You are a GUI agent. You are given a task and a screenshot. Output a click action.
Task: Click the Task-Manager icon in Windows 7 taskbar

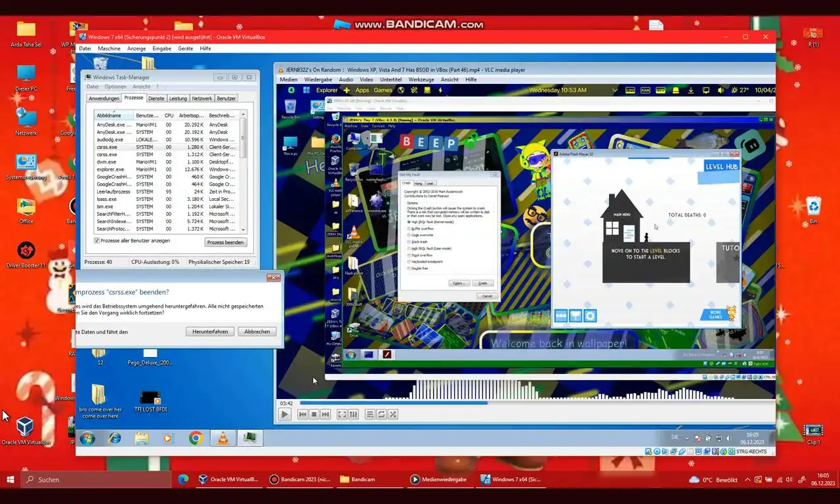[x=250, y=438]
